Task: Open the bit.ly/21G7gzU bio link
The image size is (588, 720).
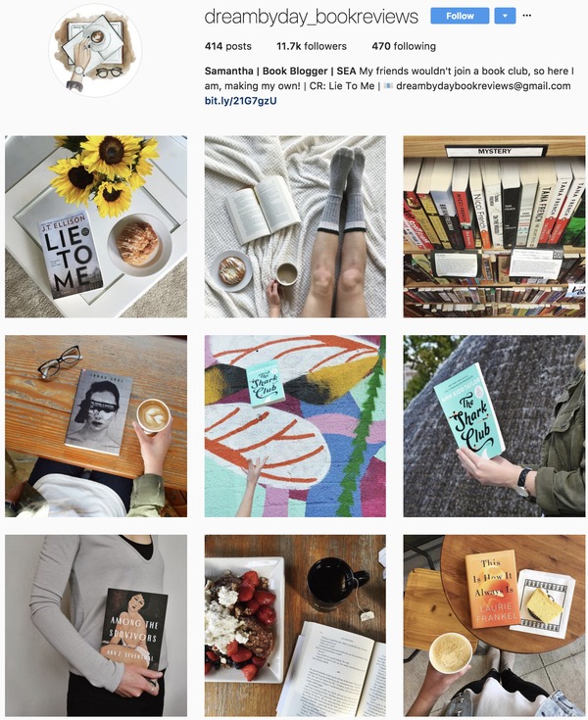Action: [x=241, y=101]
